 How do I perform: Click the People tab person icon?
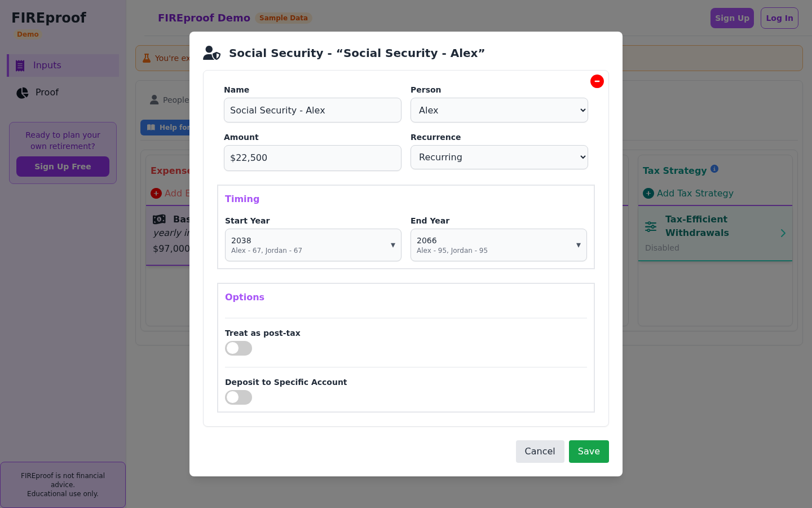point(154,100)
